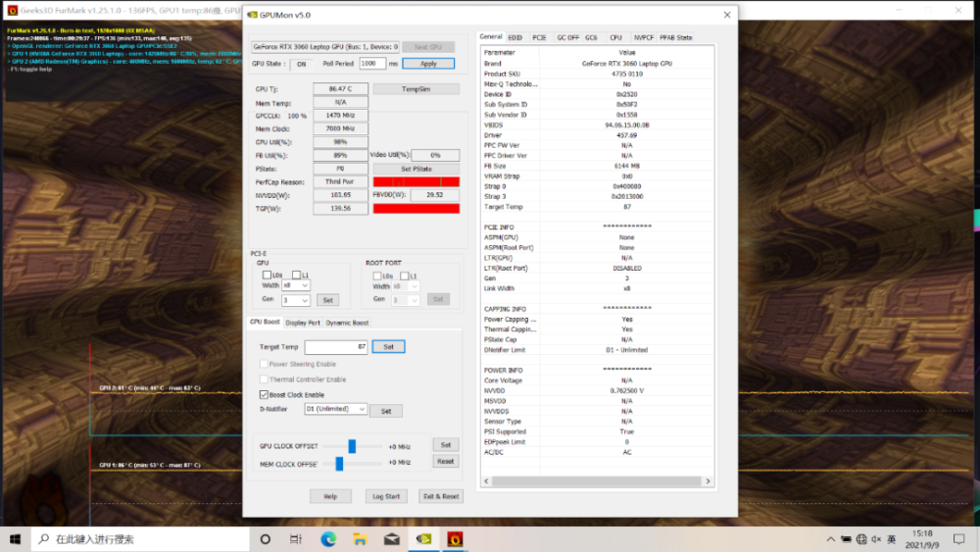Viewport: 980px width, 552px height.
Task: Close the GPUMon window
Action: point(727,15)
